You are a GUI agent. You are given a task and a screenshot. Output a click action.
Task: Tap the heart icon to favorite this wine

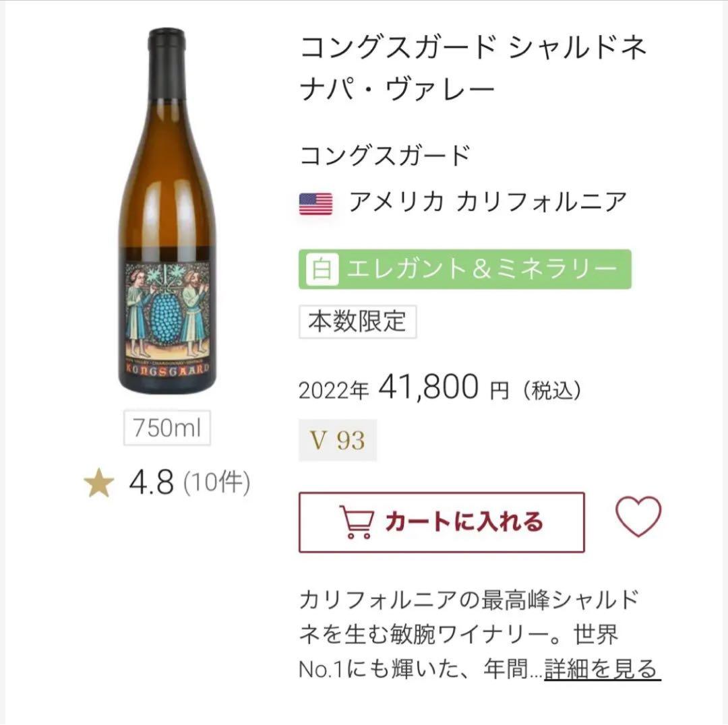click(x=638, y=520)
